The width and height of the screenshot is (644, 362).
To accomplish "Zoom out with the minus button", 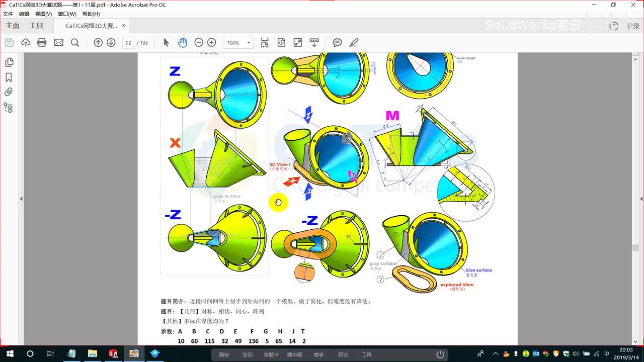I will (199, 43).
